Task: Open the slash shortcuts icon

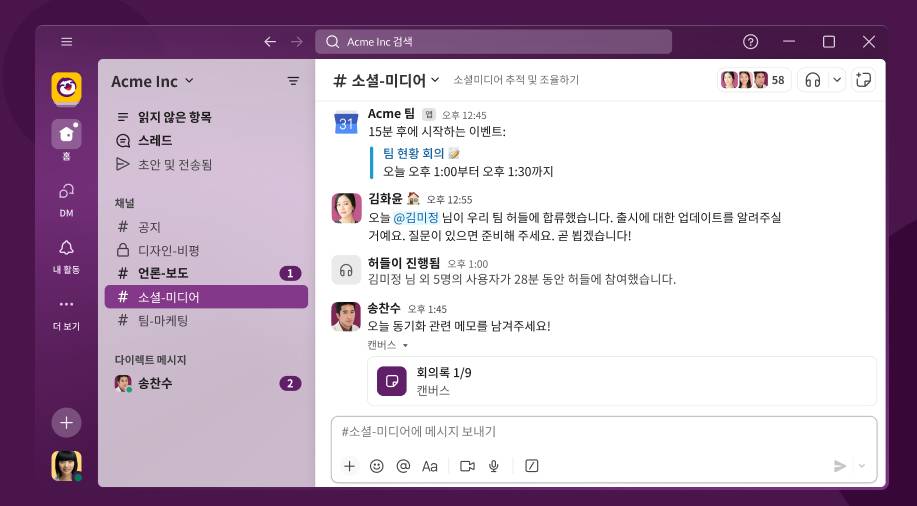Action: tap(532, 466)
